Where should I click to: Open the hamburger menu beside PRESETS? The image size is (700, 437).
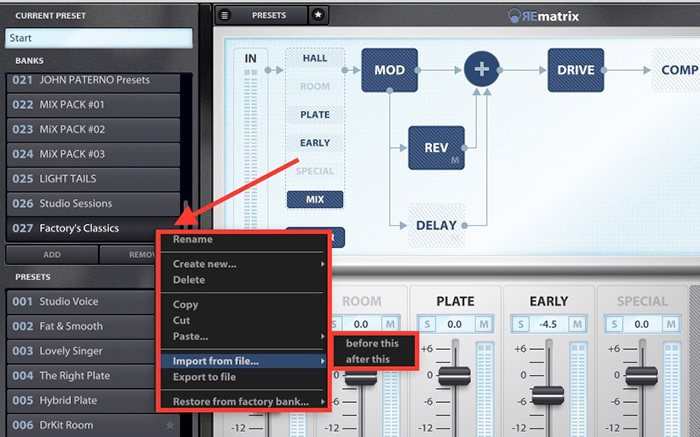(225, 16)
